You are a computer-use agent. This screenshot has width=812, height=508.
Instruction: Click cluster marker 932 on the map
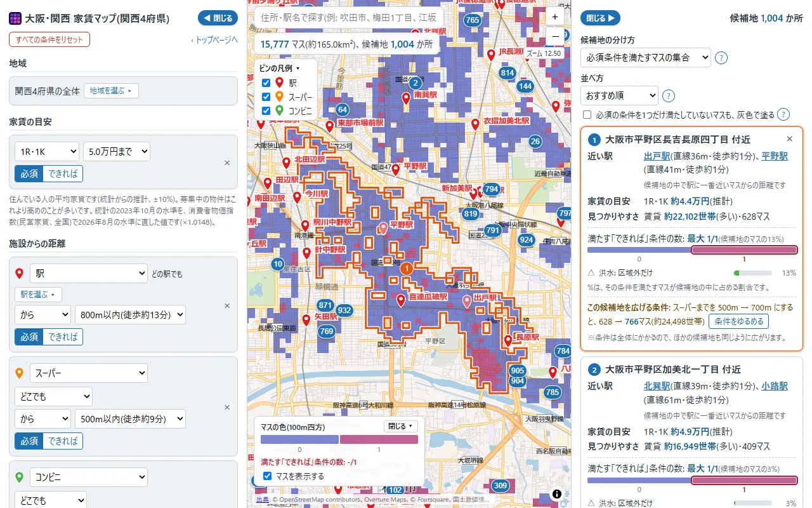tap(344, 310)
